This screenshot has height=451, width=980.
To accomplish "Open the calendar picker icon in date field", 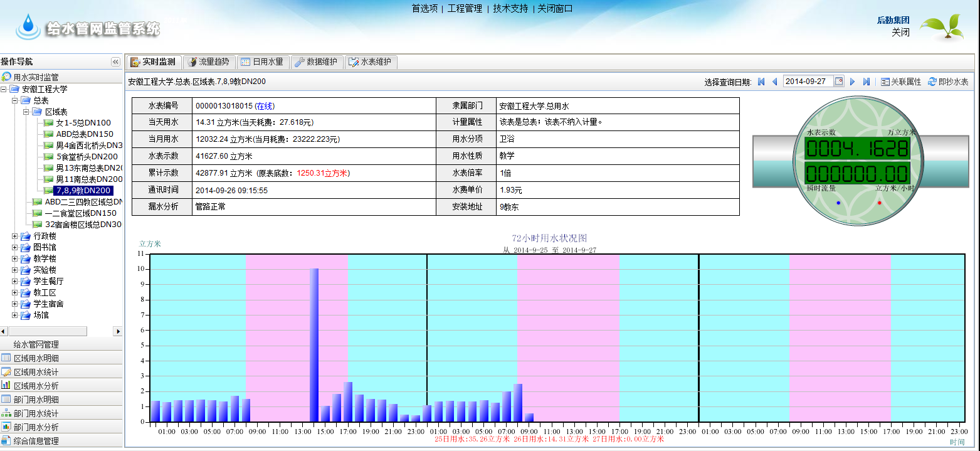I will click(838, 82).
